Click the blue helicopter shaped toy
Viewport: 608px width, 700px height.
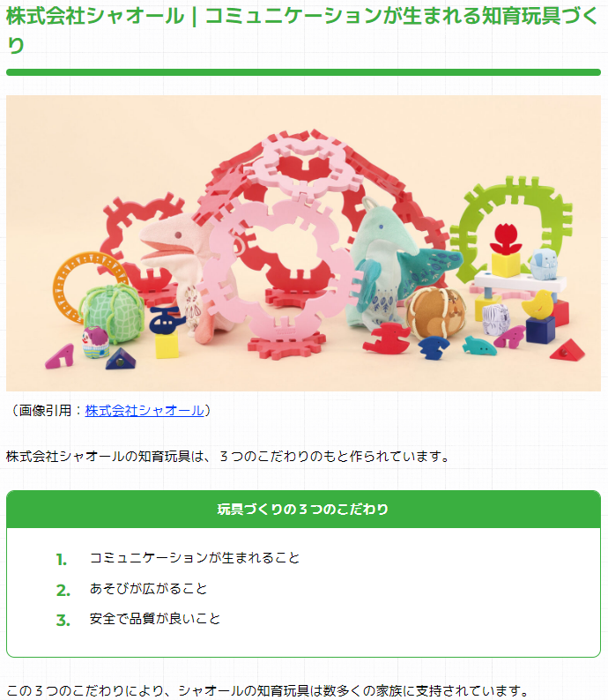tap(166, 320)
